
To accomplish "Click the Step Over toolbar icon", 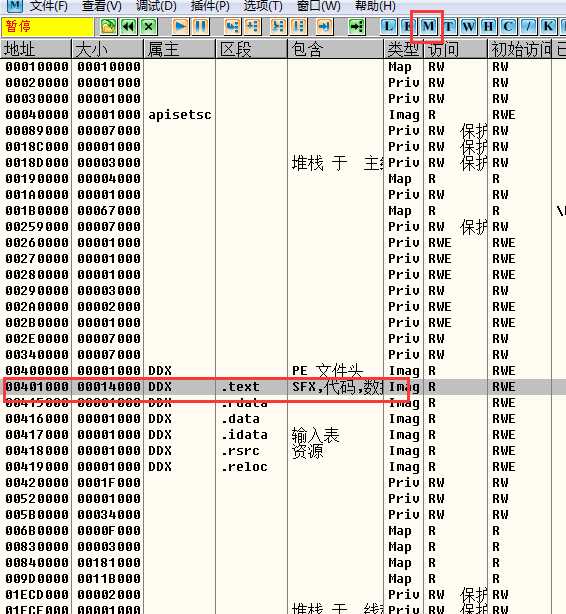I will (253, 27).
